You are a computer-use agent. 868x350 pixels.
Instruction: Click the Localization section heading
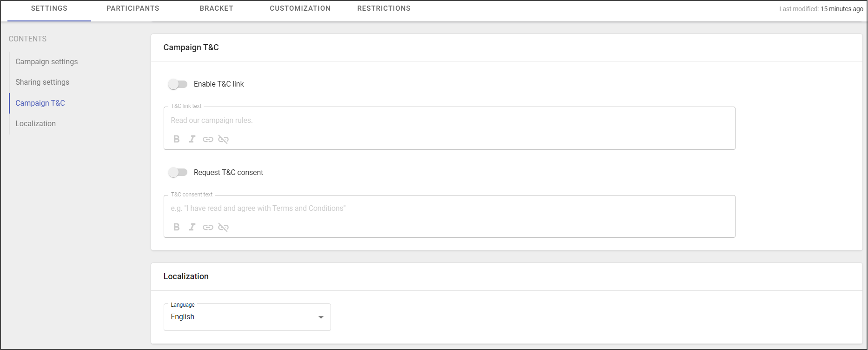click(186, 276)
